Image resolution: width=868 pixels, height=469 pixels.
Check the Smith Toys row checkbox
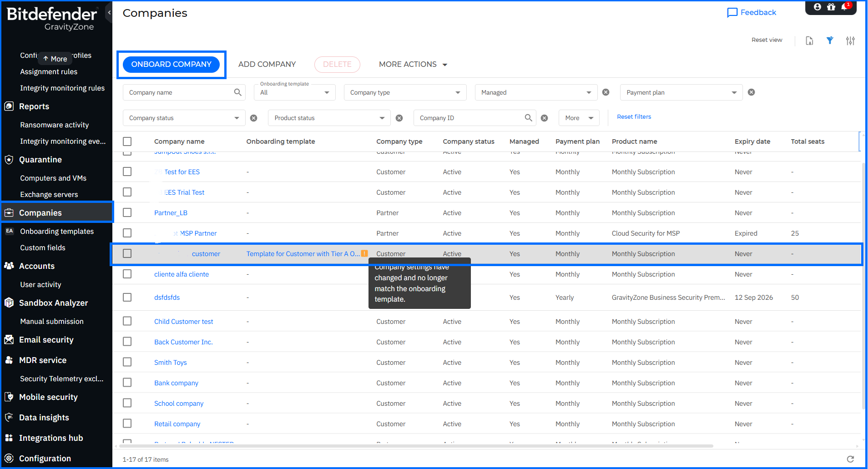127,363
